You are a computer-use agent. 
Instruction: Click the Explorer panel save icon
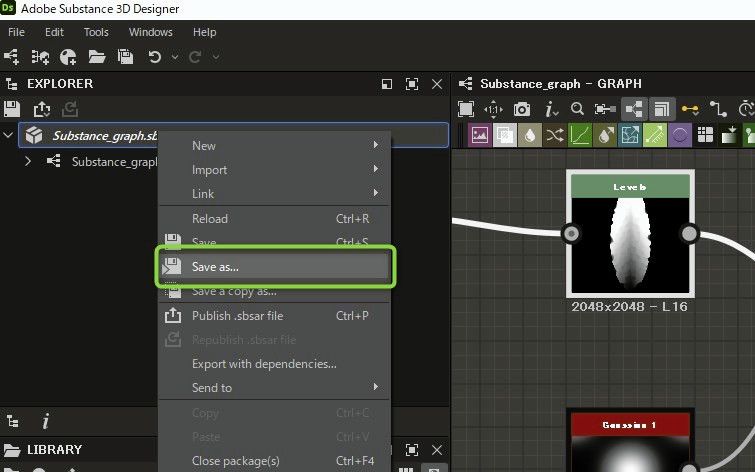(x=12, y=109)
